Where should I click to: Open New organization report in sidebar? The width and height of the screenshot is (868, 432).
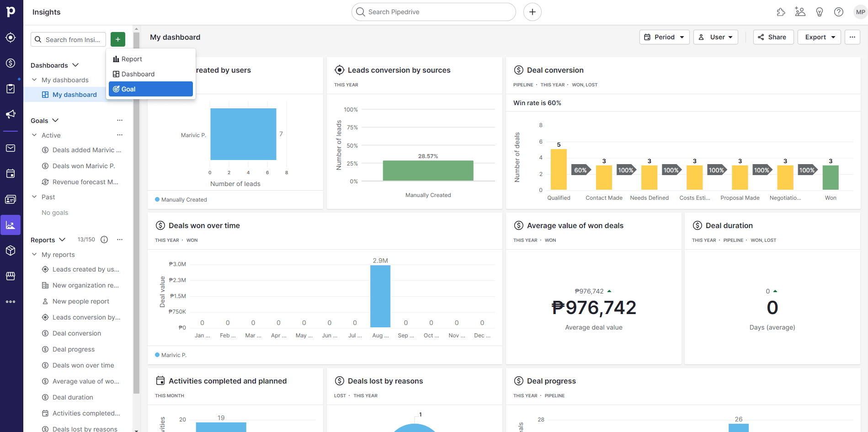click(x=85, y=285)
